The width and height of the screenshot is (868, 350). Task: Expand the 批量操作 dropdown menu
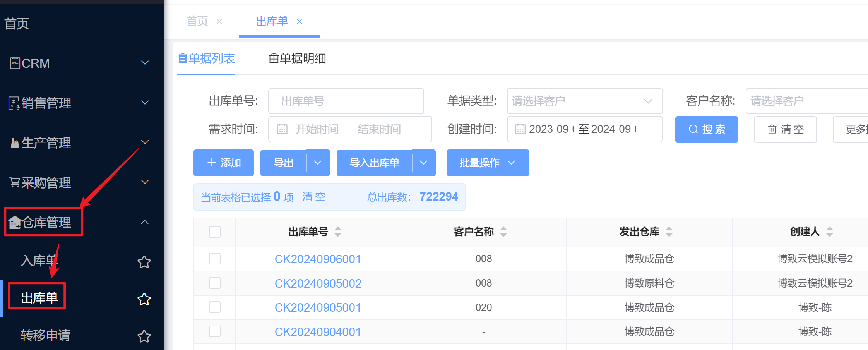(x=488, y=163)
